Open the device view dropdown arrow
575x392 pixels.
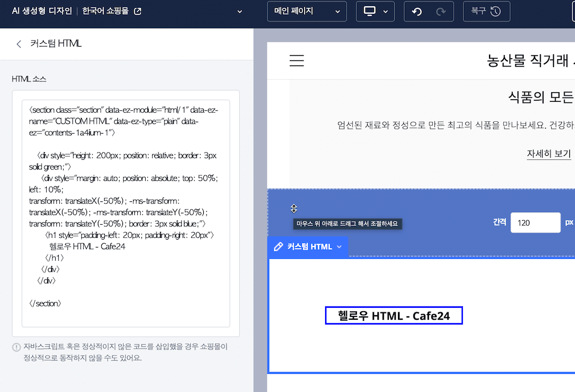pyautogui.click(x=385, y=11)
